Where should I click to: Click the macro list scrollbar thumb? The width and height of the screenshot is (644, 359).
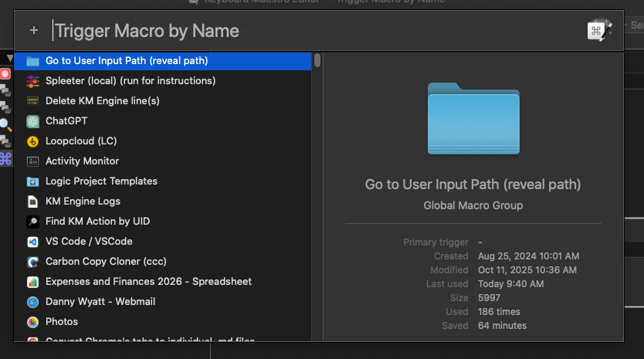[317, 61]
